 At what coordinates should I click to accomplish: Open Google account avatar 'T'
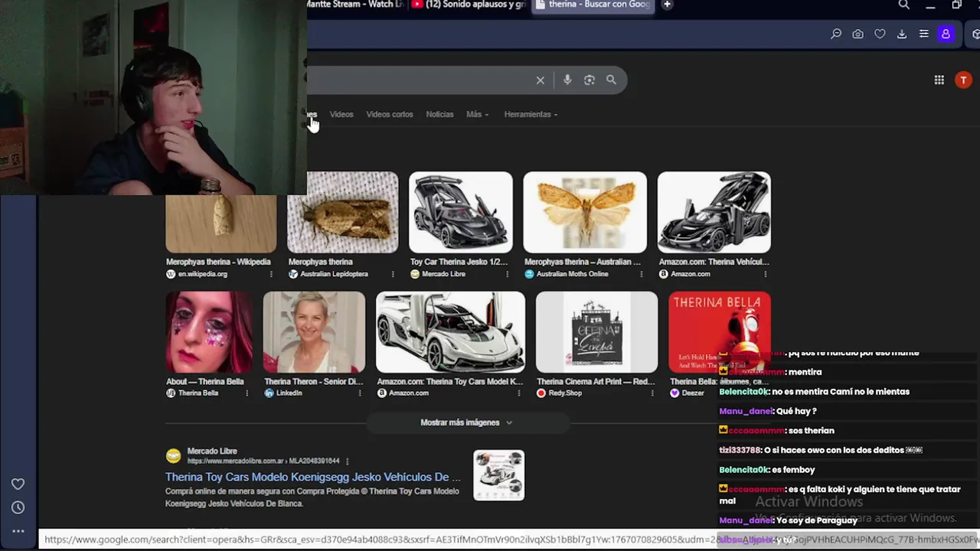(963, 80)
